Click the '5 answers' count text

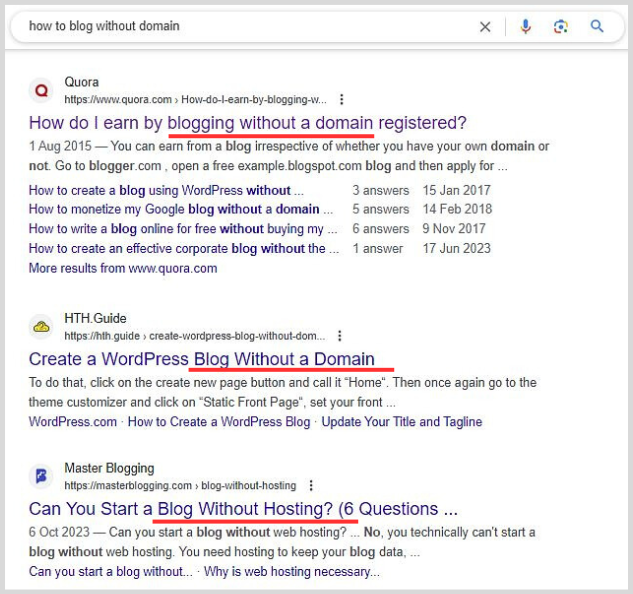coord(381,209)
